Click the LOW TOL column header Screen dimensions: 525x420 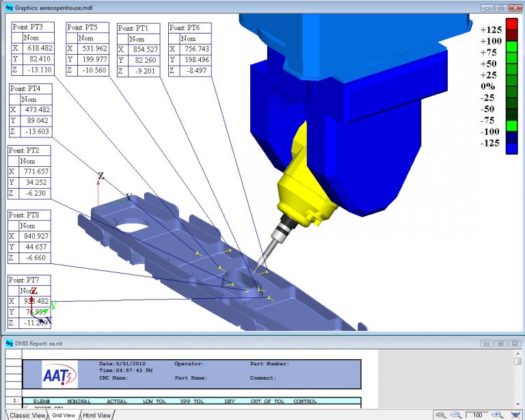click(x=154, y=402)
